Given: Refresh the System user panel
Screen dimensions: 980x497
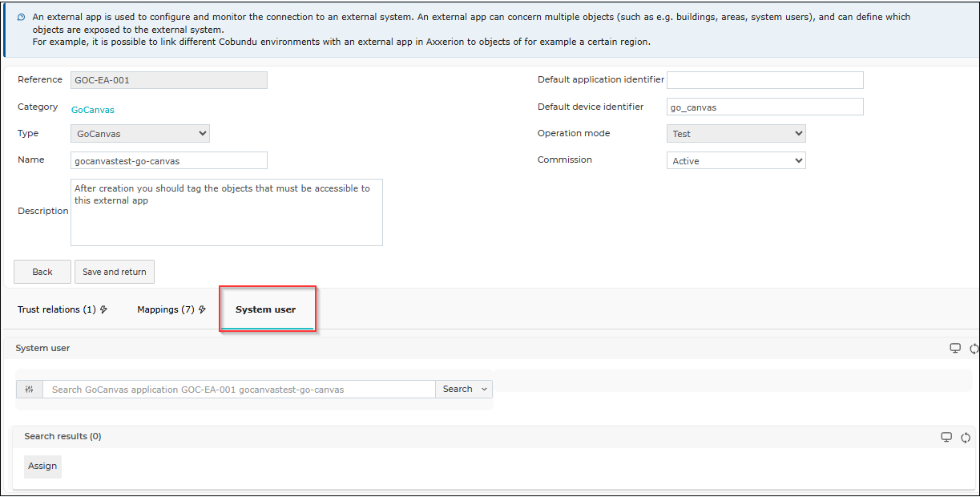Looking at the screenshot, I should [x=974, y=349].
